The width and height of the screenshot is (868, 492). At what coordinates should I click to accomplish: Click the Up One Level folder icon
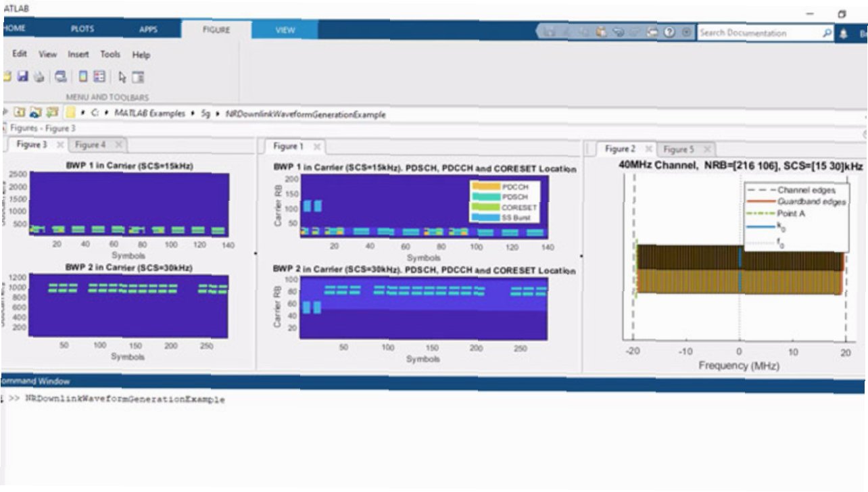[20, 113]
